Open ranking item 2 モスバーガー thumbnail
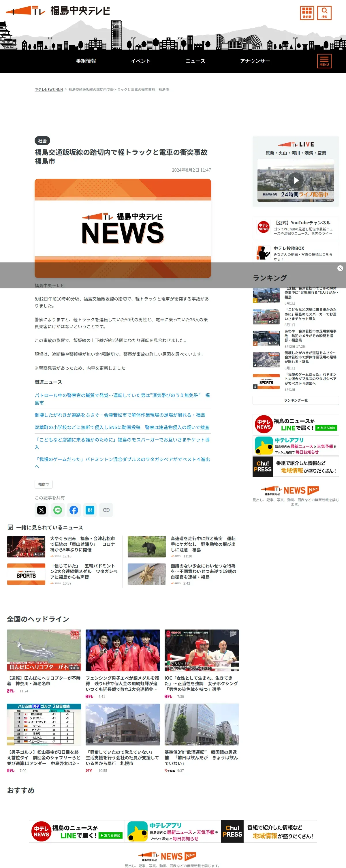The image size is (346, 868). click(266, 317)
